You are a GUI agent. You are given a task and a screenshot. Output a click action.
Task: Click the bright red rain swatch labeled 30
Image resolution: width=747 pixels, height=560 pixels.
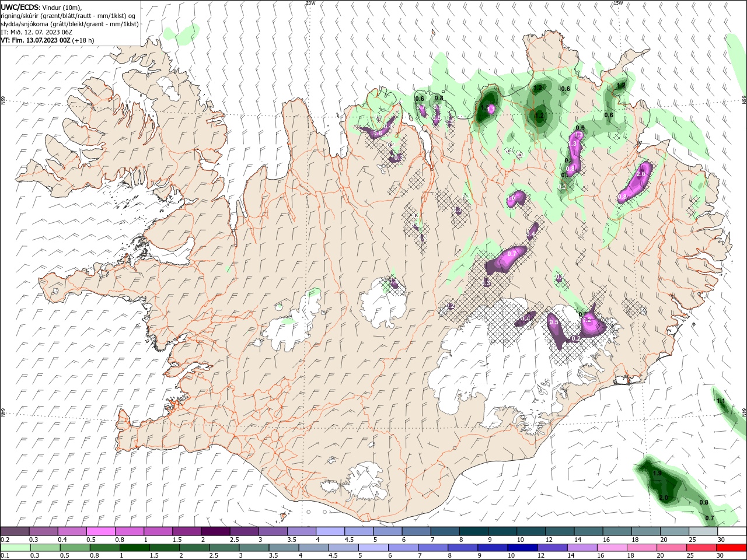pyautogui.click(x=732, y=548)
